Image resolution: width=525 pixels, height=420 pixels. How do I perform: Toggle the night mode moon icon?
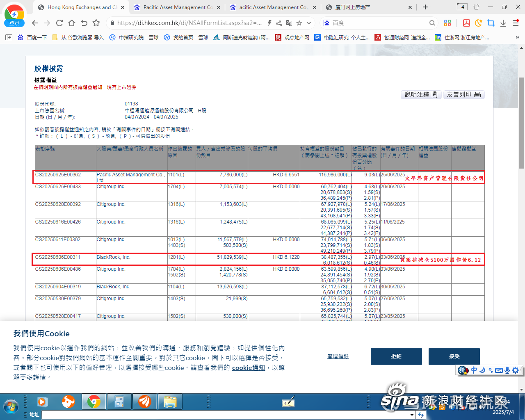pos(478,23)
